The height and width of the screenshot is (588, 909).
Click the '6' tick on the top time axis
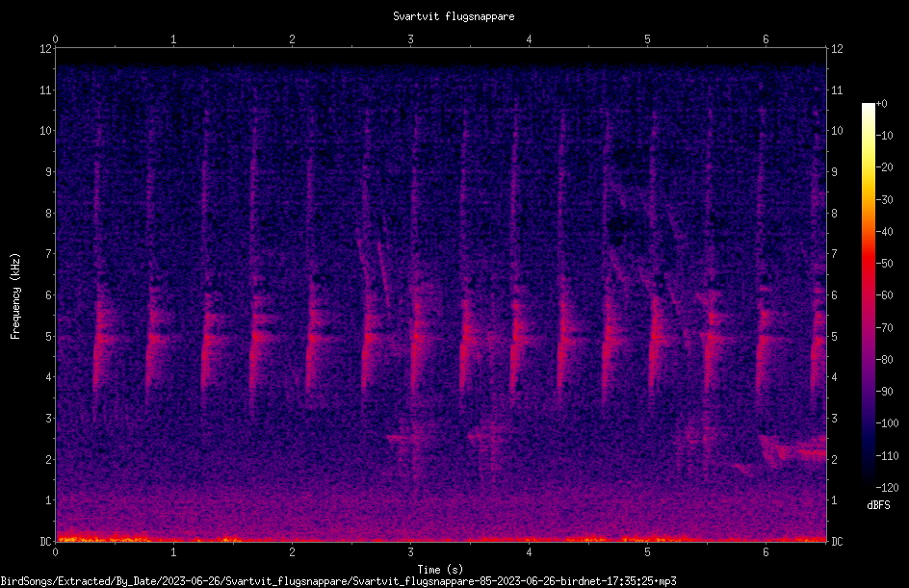766,39
